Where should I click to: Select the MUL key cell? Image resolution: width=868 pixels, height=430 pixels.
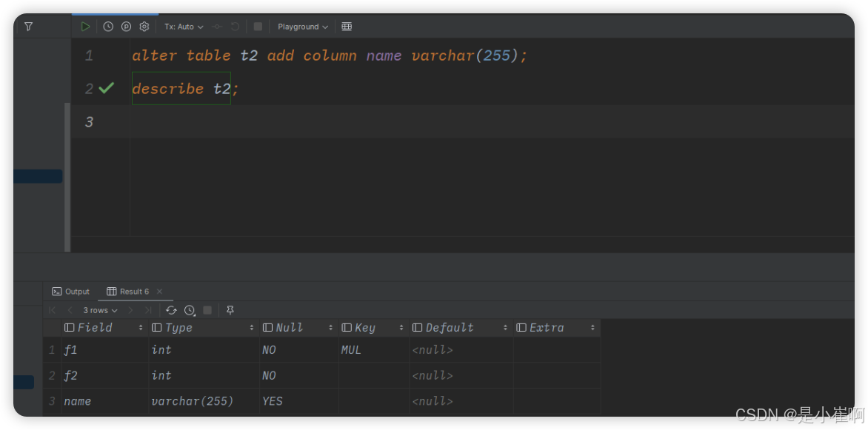[374, 350]
